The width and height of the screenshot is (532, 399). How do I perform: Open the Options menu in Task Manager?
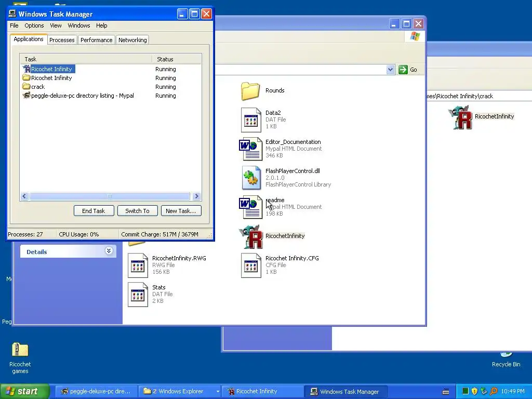click(x=34, y=25)
